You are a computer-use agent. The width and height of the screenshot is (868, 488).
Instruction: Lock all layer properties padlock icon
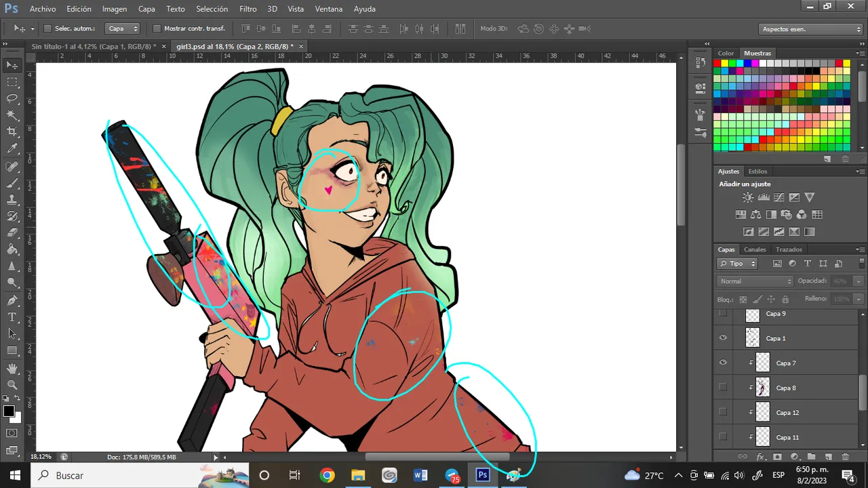[785, 299]
